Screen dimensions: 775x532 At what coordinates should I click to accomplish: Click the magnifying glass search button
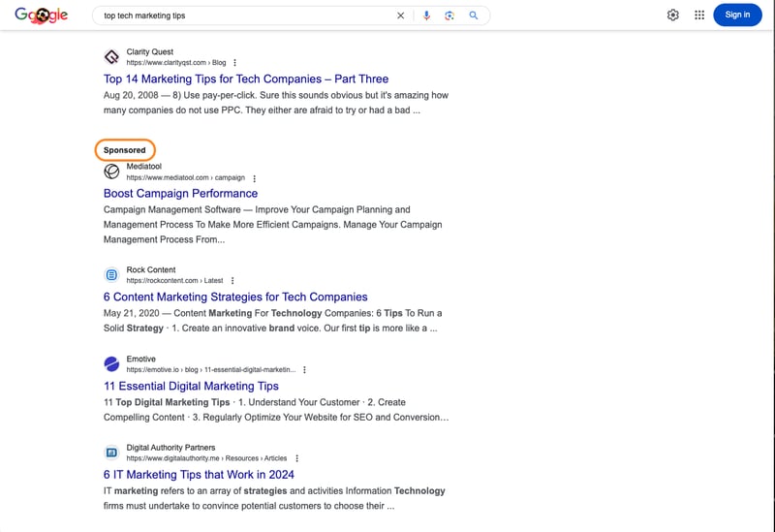click(x=474, y=16)
